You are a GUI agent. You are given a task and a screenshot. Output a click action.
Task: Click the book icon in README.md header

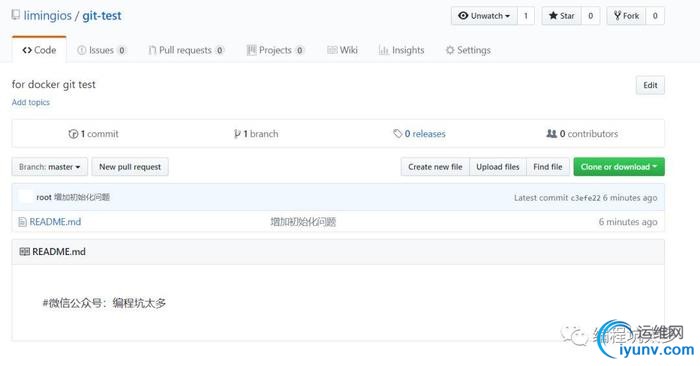(25, 252)
